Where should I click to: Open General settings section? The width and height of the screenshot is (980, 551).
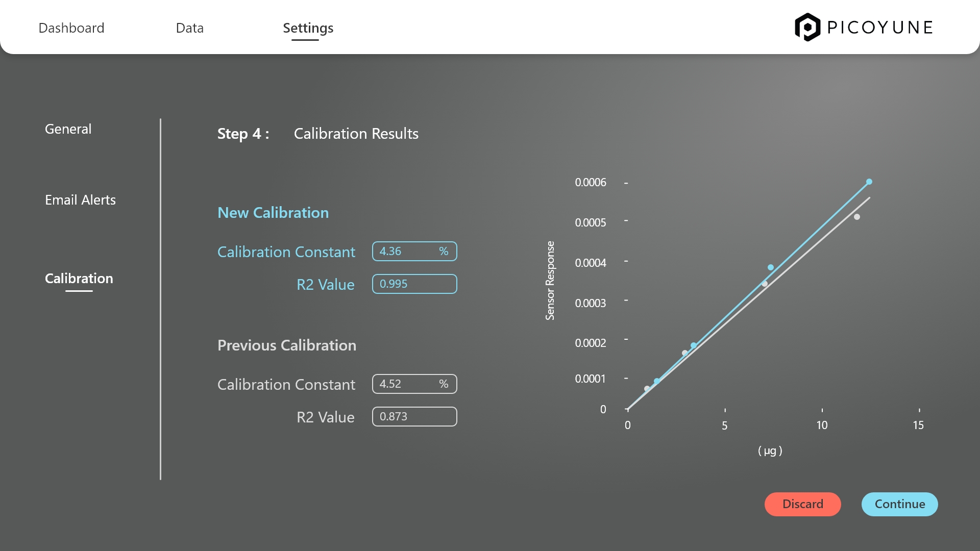click(x=68, y=129)
